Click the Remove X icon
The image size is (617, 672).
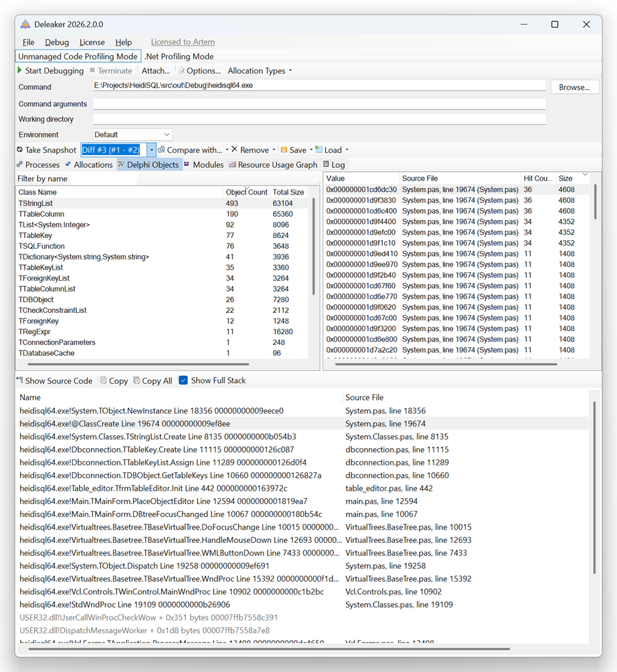[x=234, y=149]
